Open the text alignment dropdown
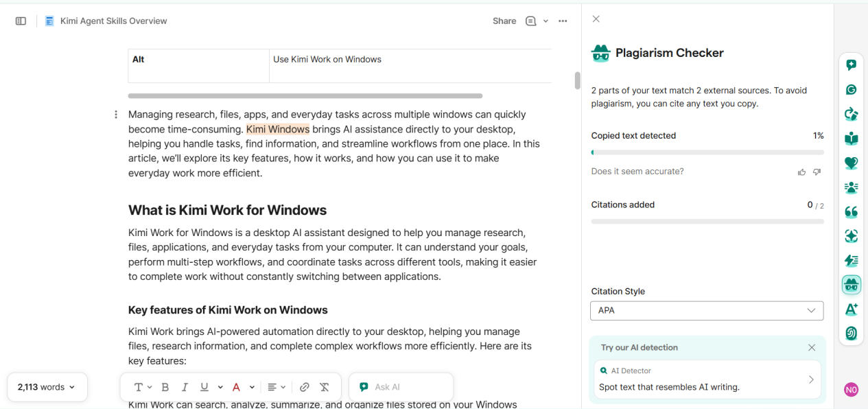 click(x=277, y=387)
